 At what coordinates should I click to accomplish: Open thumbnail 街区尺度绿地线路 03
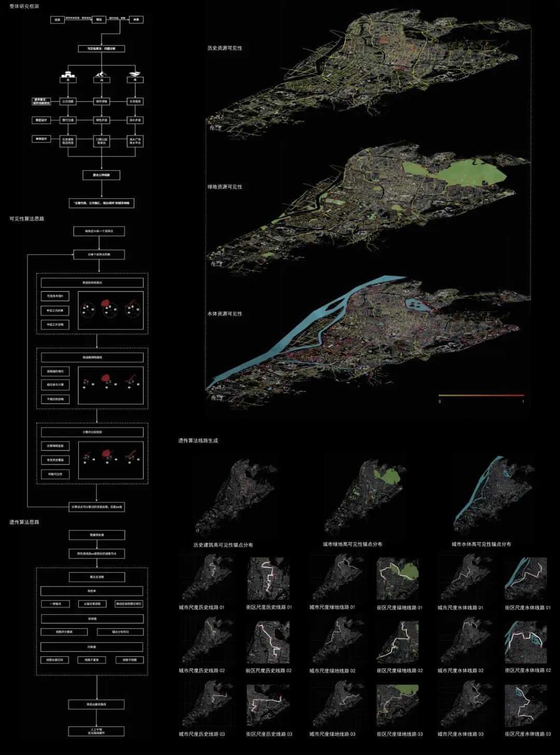pos(398,706)
